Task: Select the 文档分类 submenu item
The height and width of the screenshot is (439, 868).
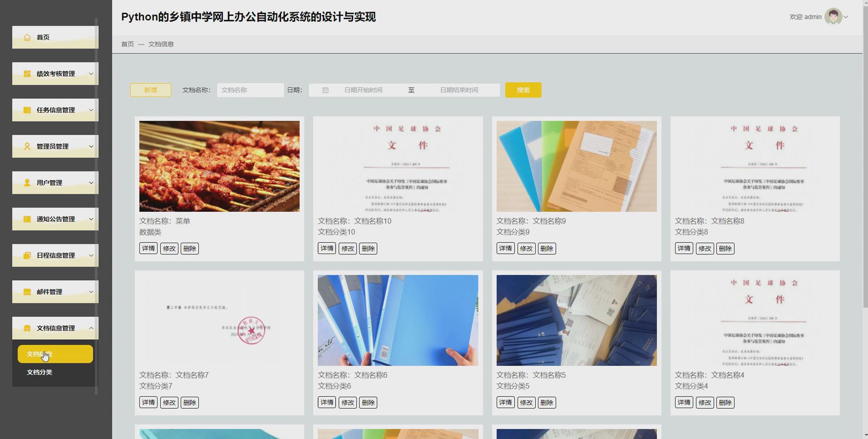Action: point(39,372)
